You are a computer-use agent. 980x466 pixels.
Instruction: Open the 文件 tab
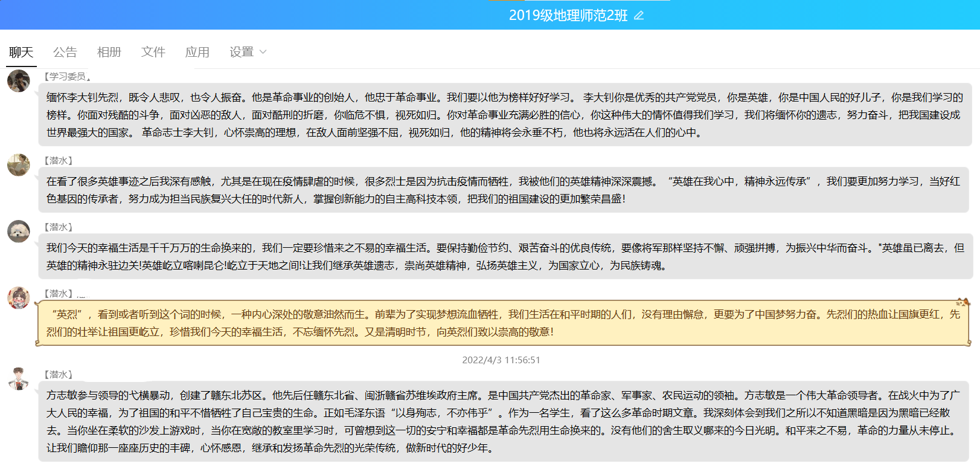153,53
